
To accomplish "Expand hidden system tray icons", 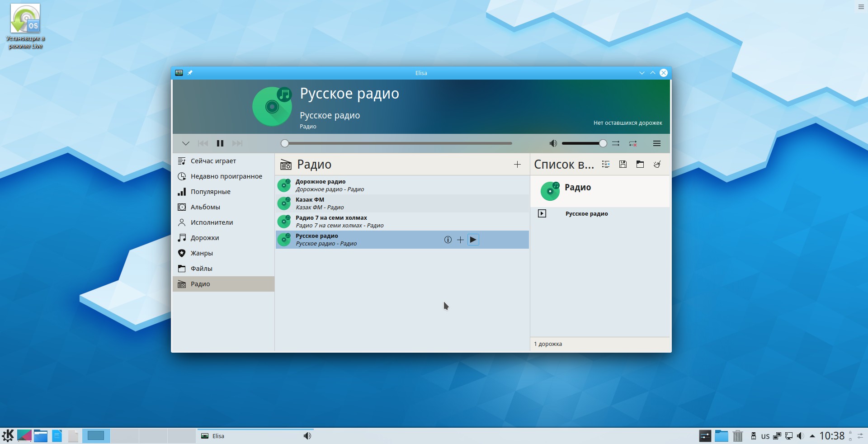I will click(x=812, y=436).
